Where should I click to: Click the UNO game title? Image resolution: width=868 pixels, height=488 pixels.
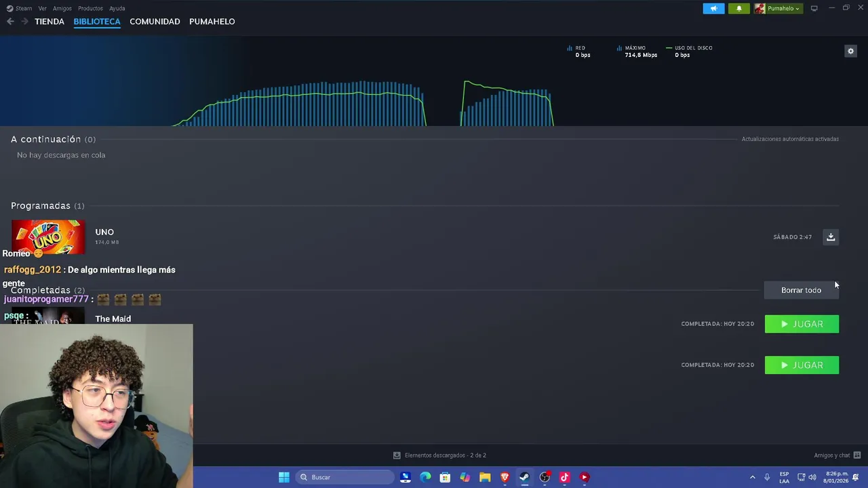pos(104,232)
